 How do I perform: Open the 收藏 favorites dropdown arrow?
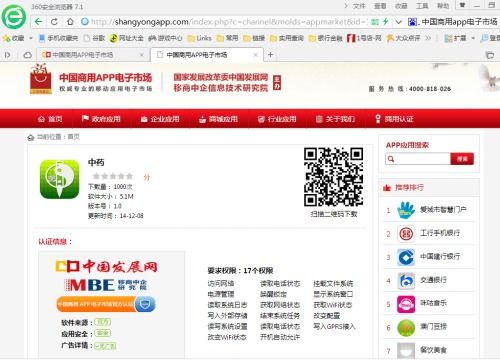[x=31, y=38]
